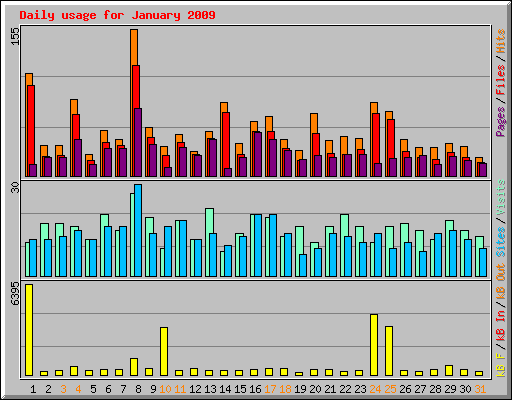Click the red files bar for day 1

point(30,125)
